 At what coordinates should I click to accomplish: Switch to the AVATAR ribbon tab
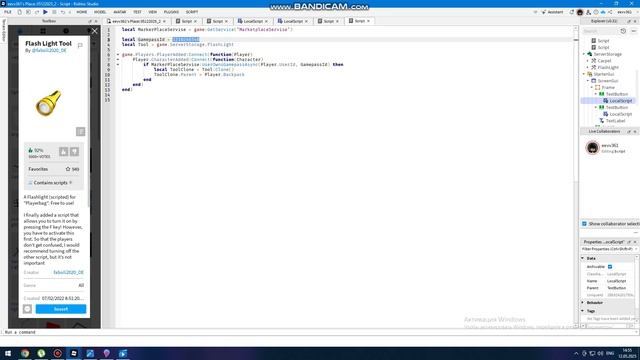click(120, 12)
